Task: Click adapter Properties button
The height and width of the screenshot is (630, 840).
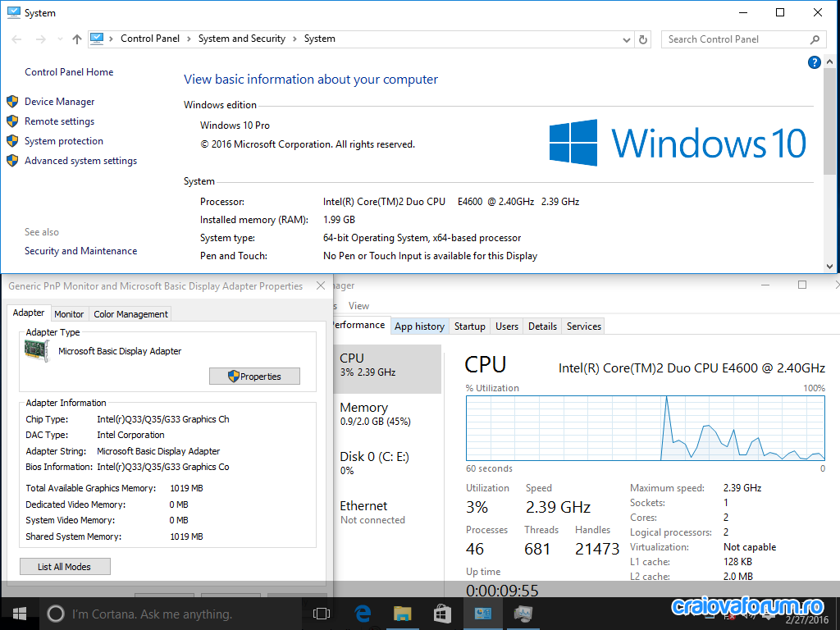Action: pos(254,376)
